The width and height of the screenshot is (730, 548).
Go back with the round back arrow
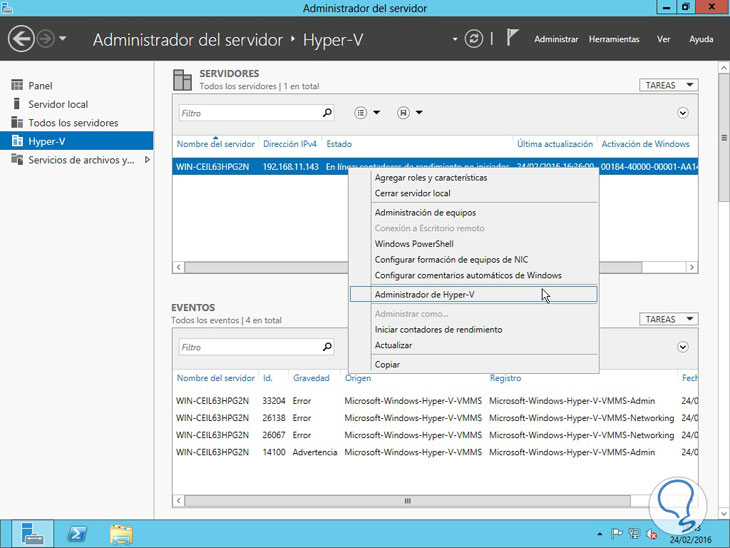click(21, 39)
